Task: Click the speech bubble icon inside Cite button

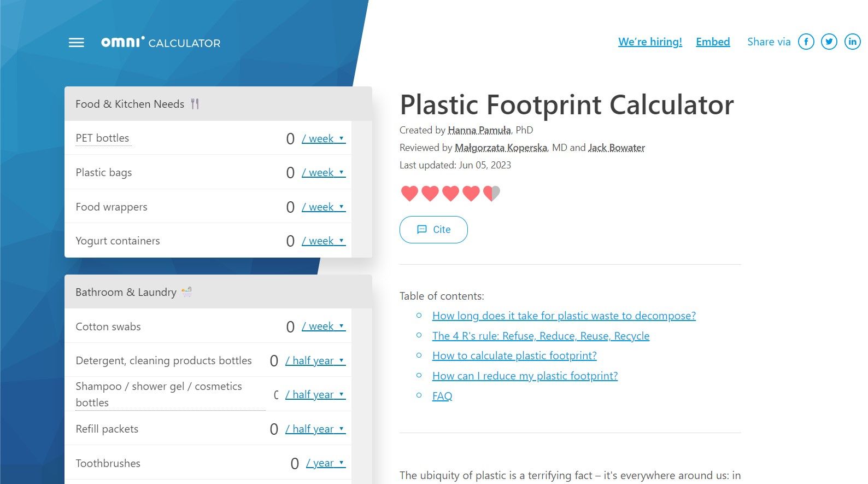Action: (421, 229)
